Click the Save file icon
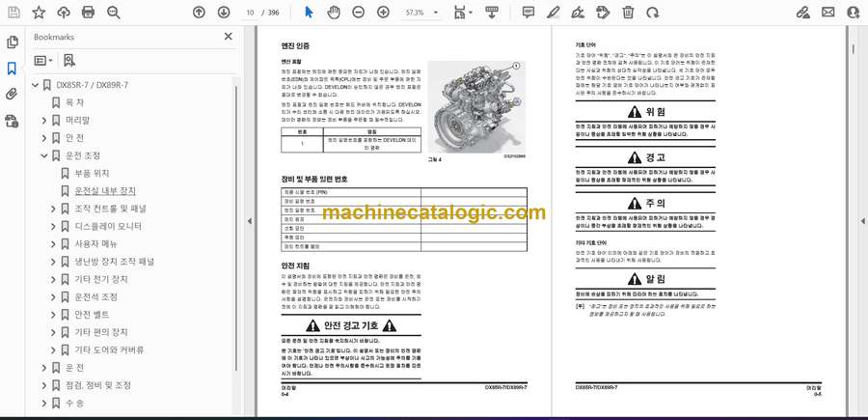Viewport: 868px width, 420px height. tap(13, 13)
